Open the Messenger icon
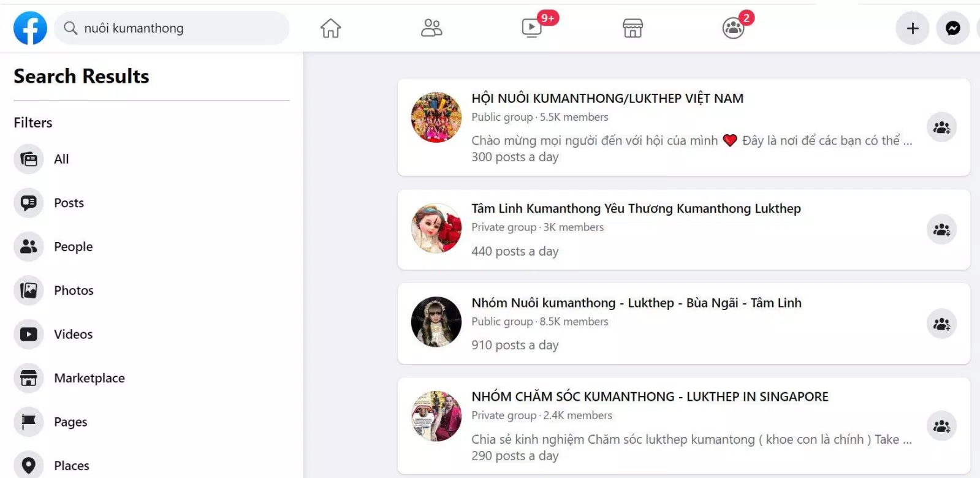The image size is (980, 478). [953, 28]
